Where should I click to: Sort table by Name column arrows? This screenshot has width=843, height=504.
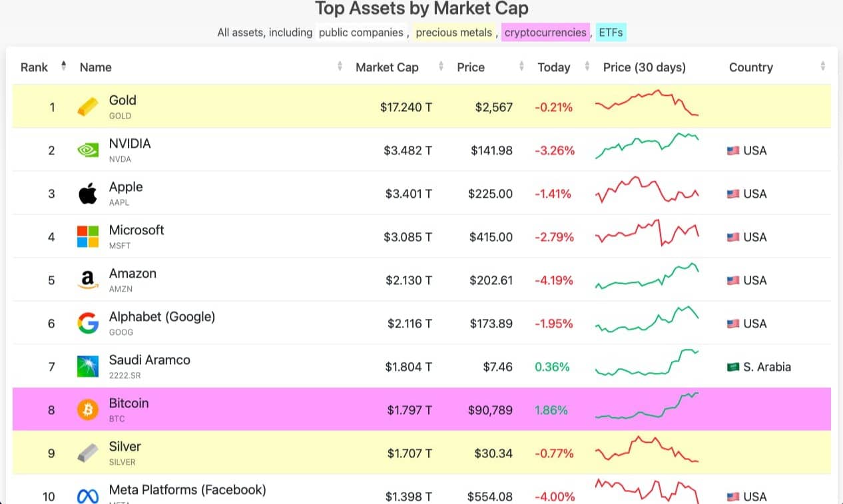pos(340,66)
